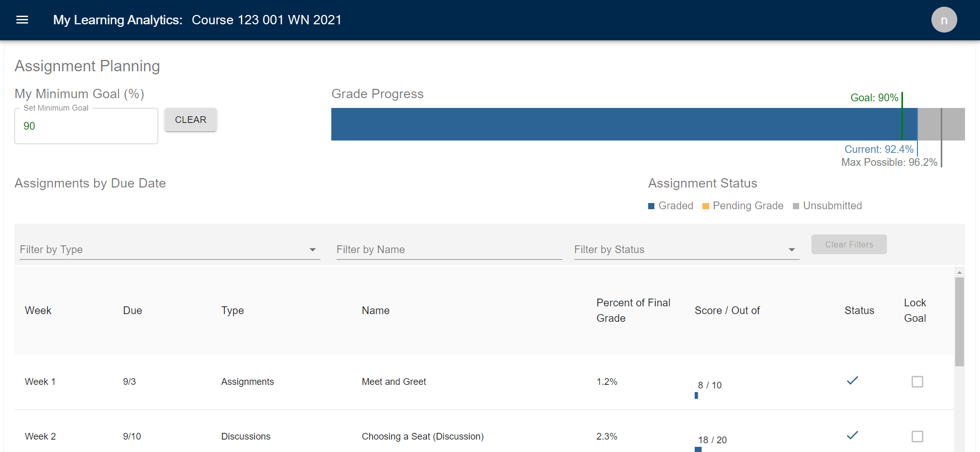Click the Choosing a Seat graded checkmark
980x452 pixels.
(x=852, y=435)
